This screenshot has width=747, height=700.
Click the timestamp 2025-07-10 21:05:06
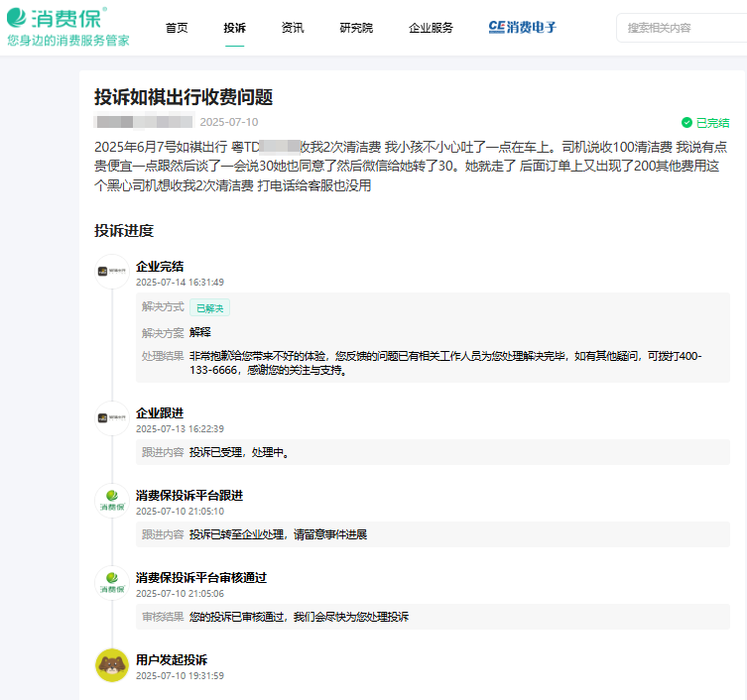[180, 594]
